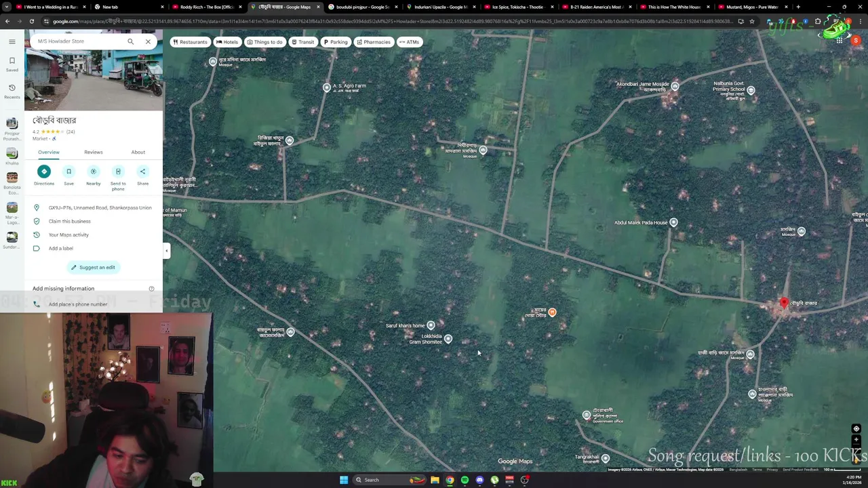The image size is (868, 488).
Task: Open Recents in the sidebar
Action: (12, 91)
